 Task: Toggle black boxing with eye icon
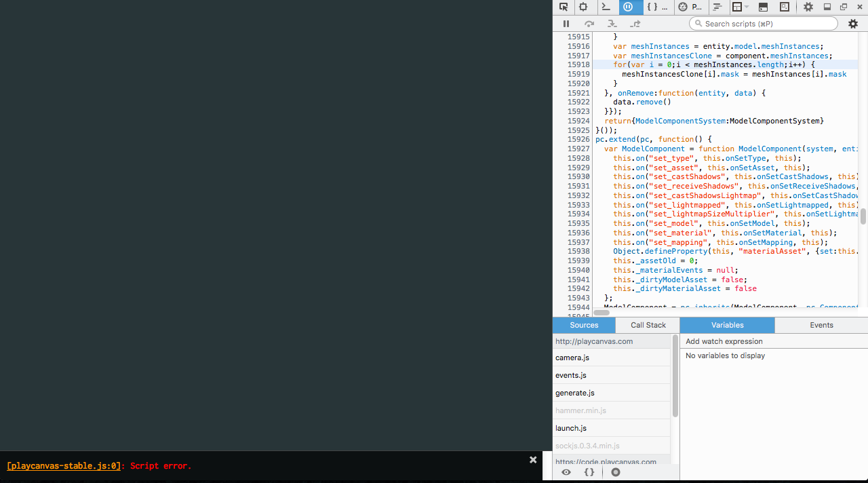pos(566,472)
